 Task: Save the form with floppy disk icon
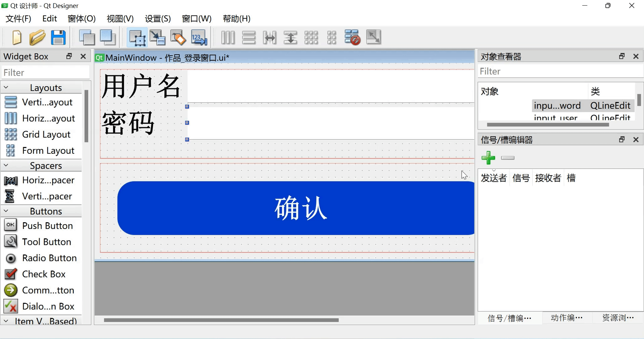58,38
